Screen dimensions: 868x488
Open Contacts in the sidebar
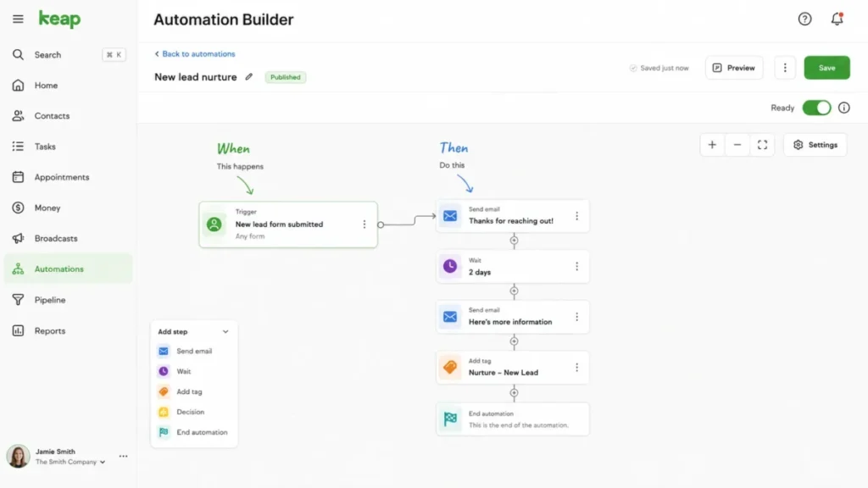click(x=69, y=115)
